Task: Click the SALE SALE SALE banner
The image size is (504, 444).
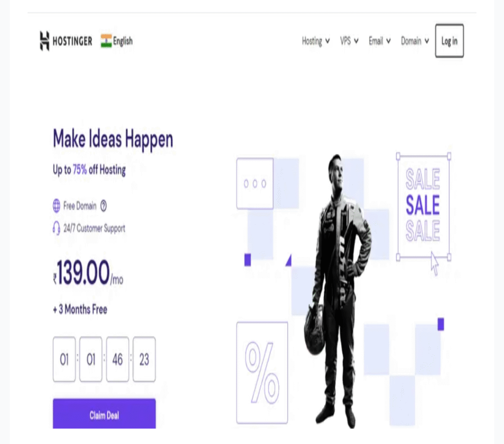Action: (x=423, y=206)
